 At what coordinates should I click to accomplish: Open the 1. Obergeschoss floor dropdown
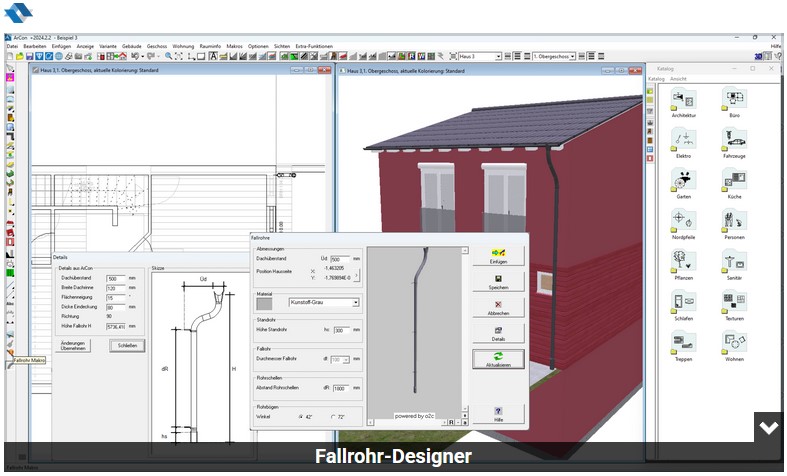coord(572,56)
